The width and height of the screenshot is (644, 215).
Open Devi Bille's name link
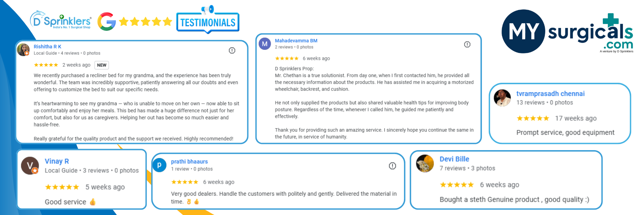click(x=454, y=159)
